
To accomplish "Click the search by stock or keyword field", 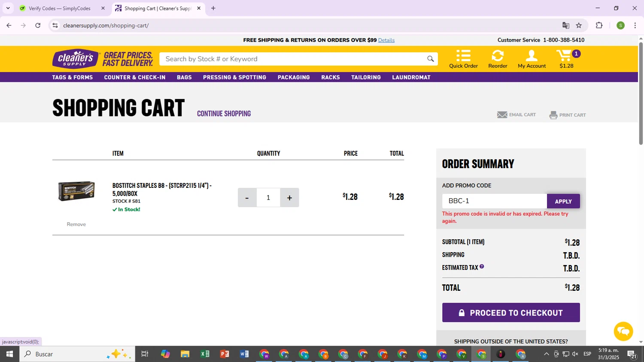I will coord(295,59).
